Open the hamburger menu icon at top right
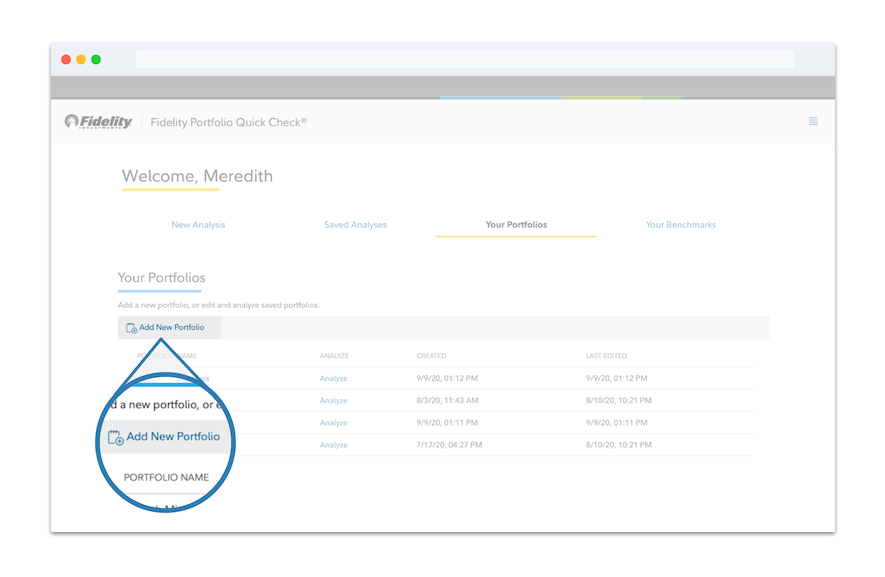Screen dimensions: 885x577 (x=813, y=121)
